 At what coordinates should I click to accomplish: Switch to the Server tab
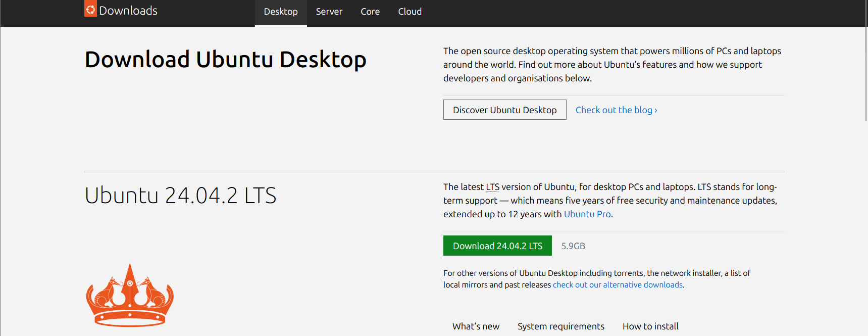click(x=329, y=12)
